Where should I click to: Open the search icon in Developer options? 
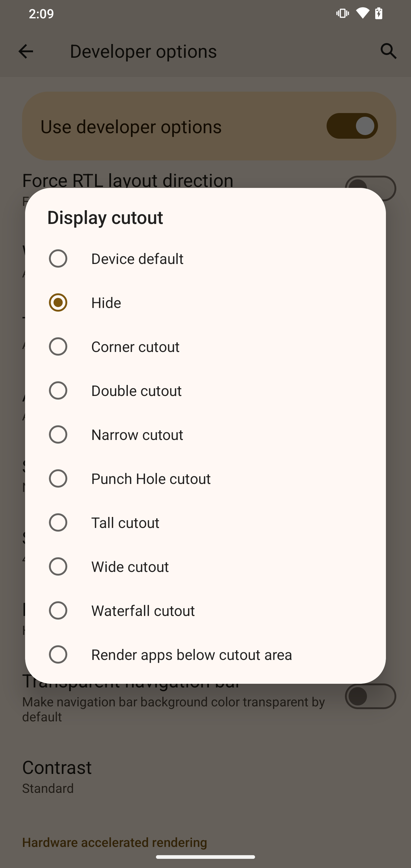pyautogui.click(x=388, y=52)
